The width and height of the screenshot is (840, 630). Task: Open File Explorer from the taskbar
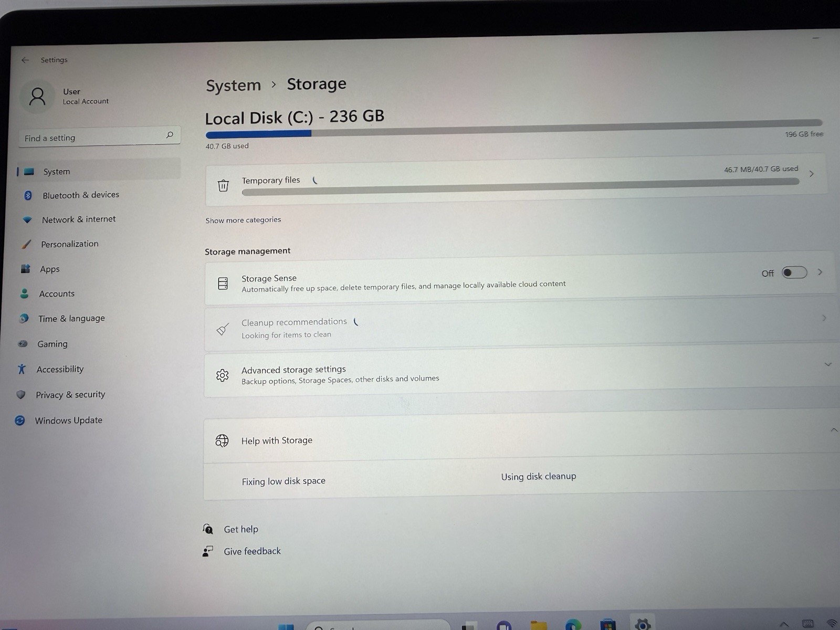(x=539, y=625)
